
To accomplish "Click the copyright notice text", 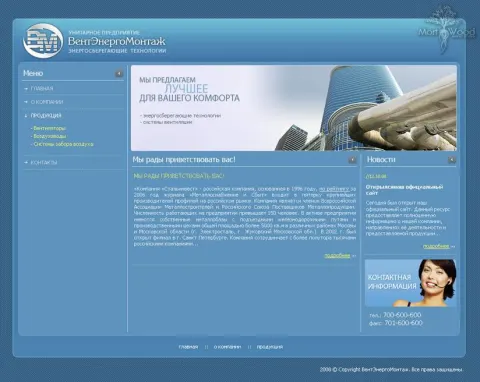I will pos(391,370).
